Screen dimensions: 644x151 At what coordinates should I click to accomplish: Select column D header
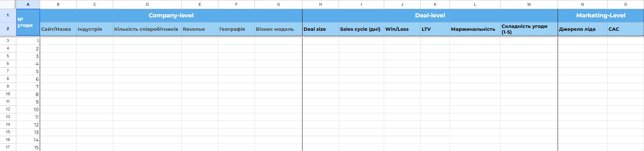pyautogui.click(x=147, y=4)
